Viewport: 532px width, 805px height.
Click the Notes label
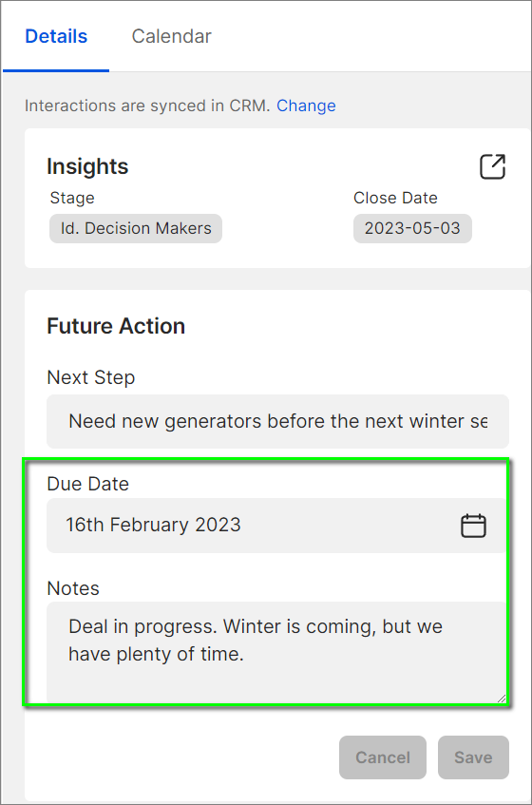[73, 588]
